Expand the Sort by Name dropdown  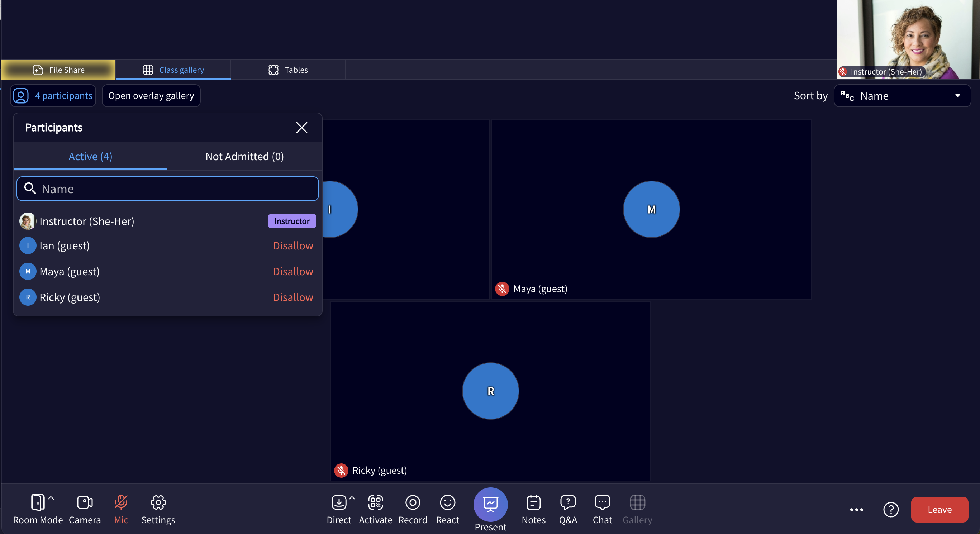(902, 96)
